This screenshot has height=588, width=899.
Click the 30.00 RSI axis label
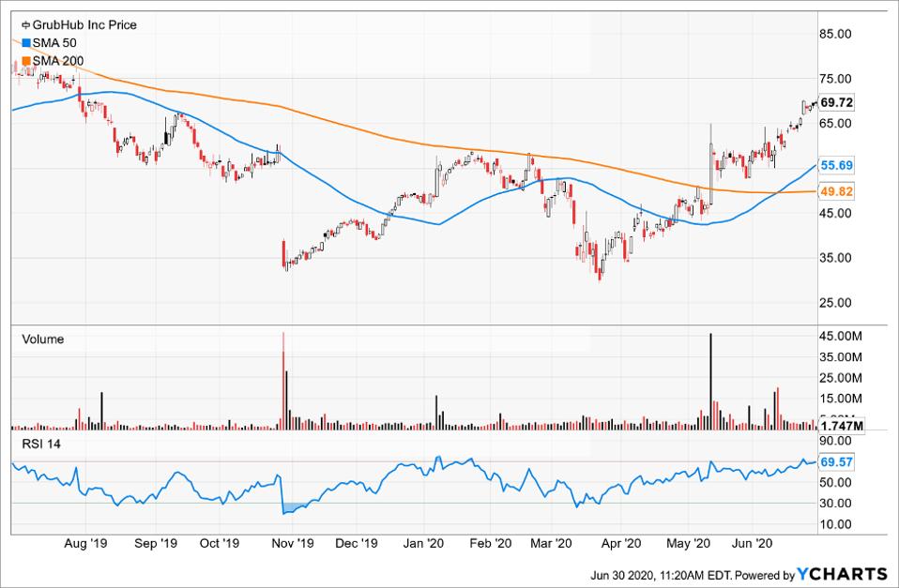click(x=835, y=504)
